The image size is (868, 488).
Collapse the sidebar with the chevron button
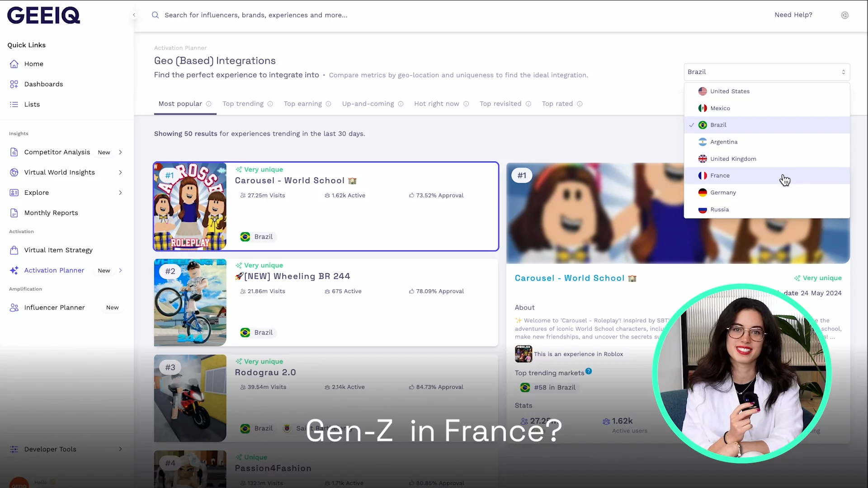[x=134, y=15]
